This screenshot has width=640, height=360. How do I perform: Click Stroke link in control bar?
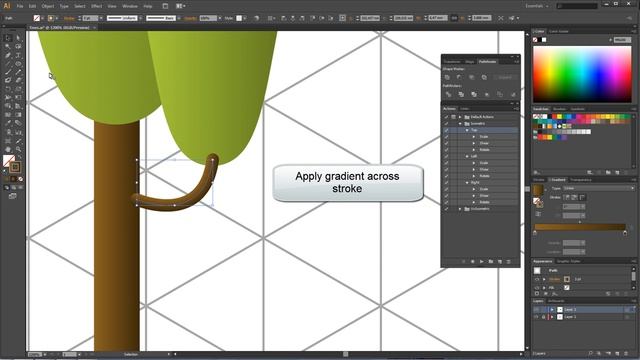point(69,18)
